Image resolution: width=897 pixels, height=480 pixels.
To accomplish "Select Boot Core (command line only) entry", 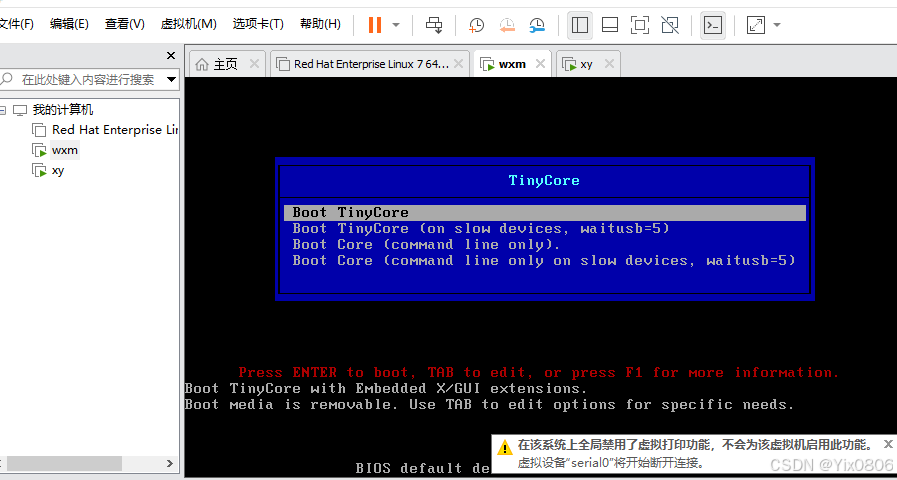I will point(427,245).
